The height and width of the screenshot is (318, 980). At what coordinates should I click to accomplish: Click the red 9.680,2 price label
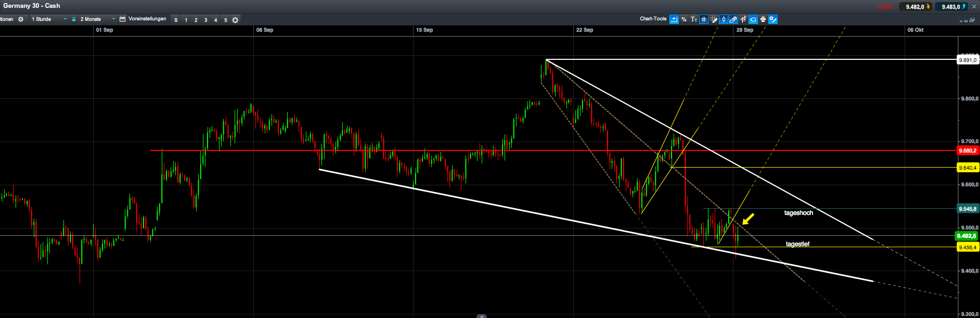pos(968,151)
